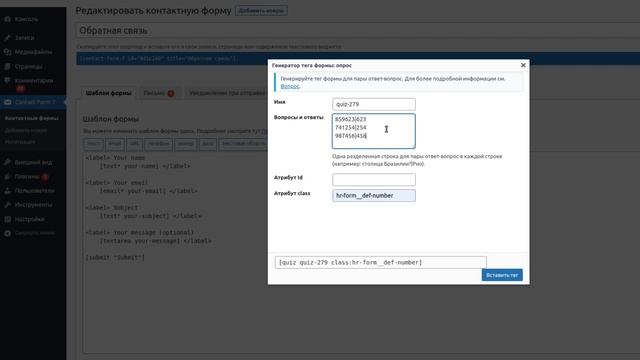This screenshot has width=640, height=360.
Task: Click the empty Атрибут id field
Action: (374, 180)
